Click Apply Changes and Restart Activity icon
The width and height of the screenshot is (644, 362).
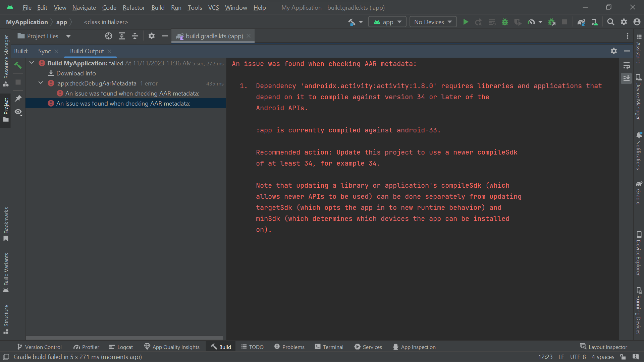(x=479, y=22)
